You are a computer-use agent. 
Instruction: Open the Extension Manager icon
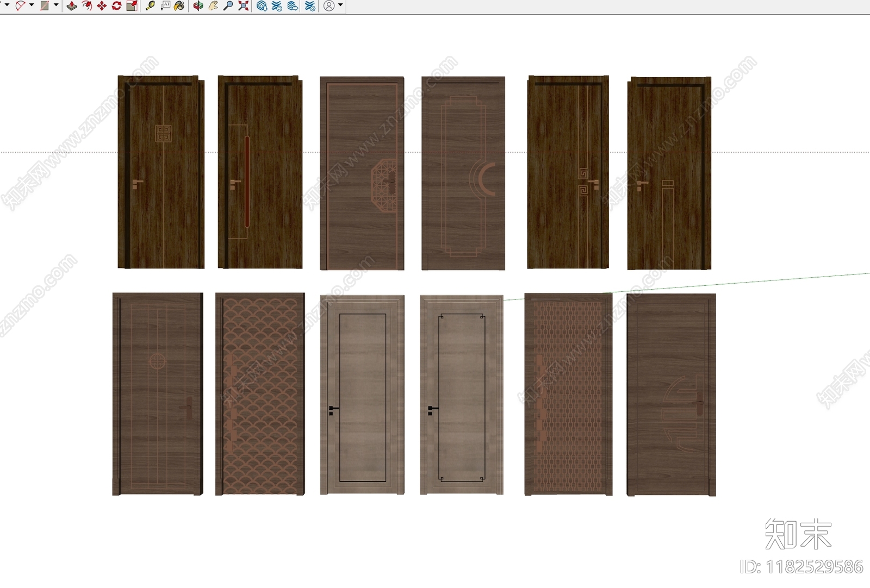pyautogui.click(x=310, y=5)
